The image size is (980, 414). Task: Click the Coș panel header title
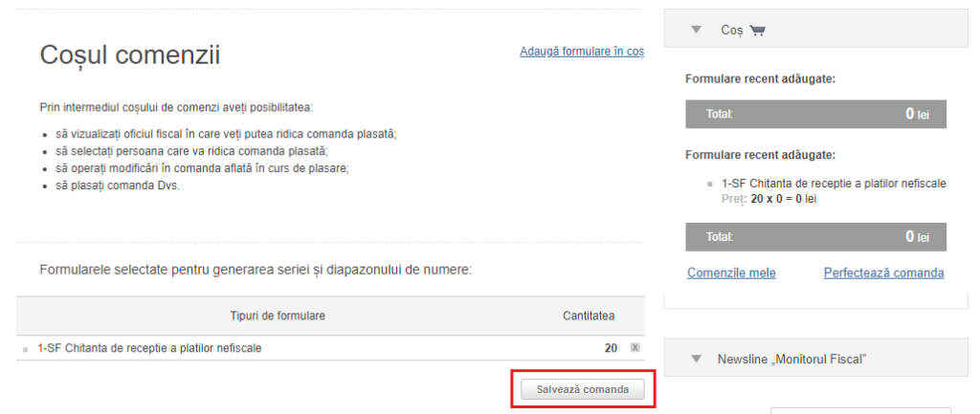(x=731, y=30)
